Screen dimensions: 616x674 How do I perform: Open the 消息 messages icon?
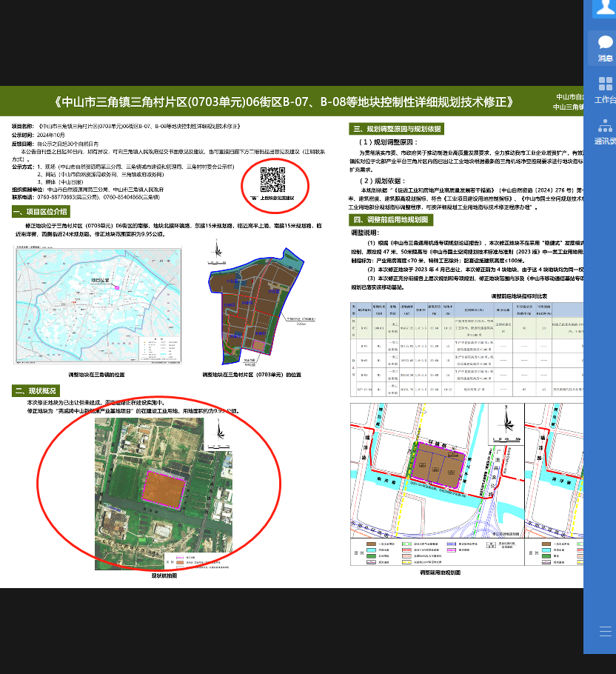605,47
